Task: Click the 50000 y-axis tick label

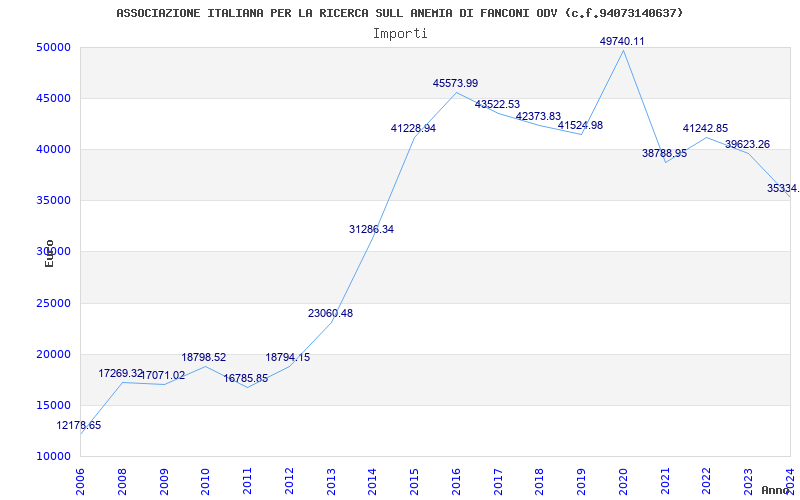Action: point(53,47)
